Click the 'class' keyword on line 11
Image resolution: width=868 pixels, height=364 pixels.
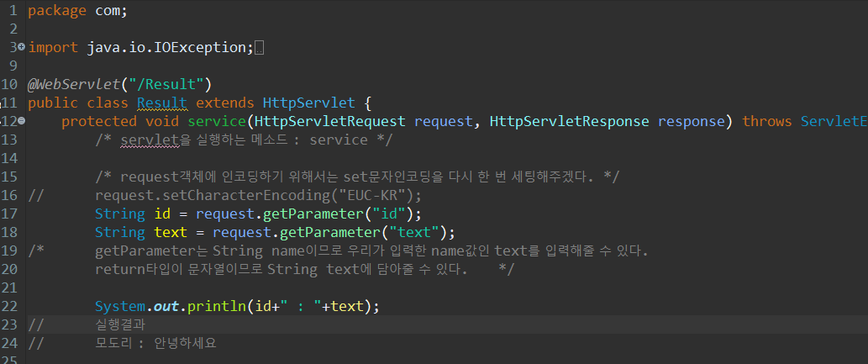click(x=107, y=103)
